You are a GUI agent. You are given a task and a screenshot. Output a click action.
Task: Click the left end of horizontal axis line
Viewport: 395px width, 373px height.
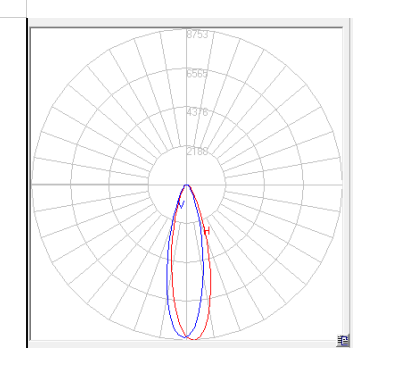(x=33, y=184)
